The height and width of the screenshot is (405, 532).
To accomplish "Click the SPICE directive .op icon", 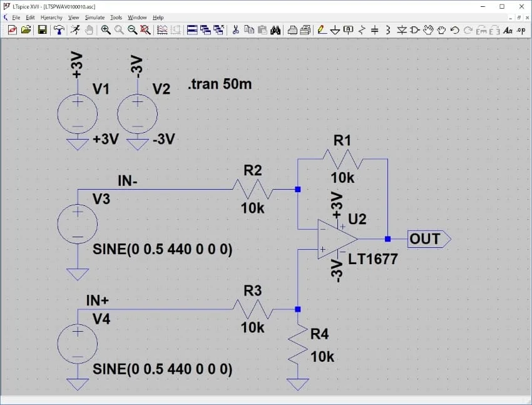I will [x=521, y=29].
